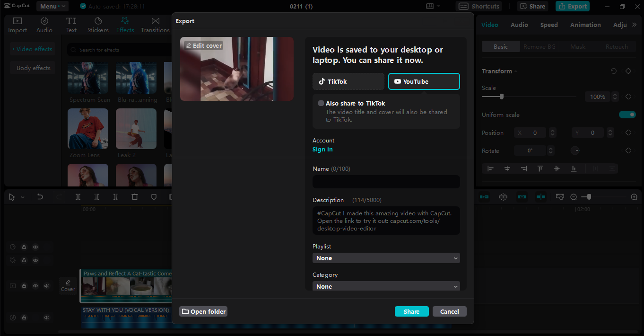644x336 pixels.
Task: Toggle visibility of the main video track
Action: pos(35,286)
